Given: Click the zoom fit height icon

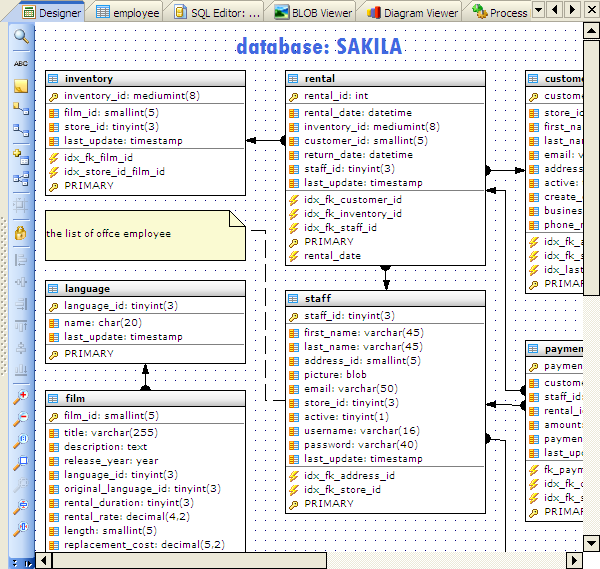Looking at the screenshot, I should [x=21, y=507].
